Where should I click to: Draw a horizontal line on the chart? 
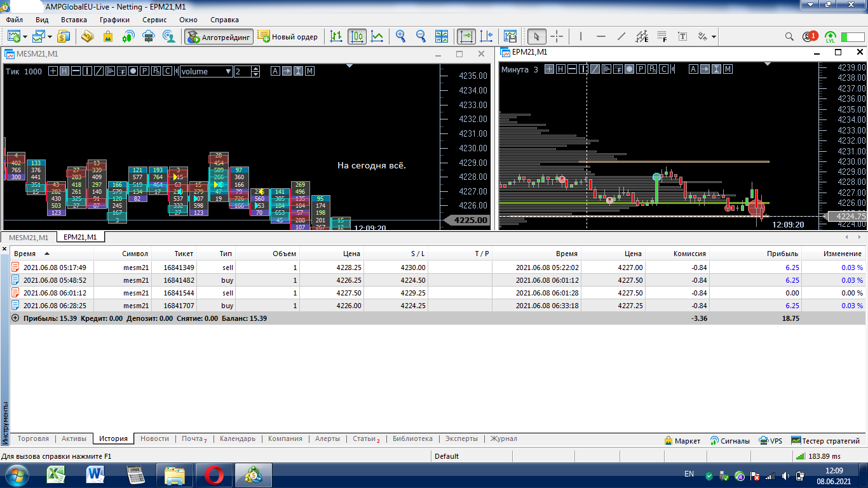[601, 36]
